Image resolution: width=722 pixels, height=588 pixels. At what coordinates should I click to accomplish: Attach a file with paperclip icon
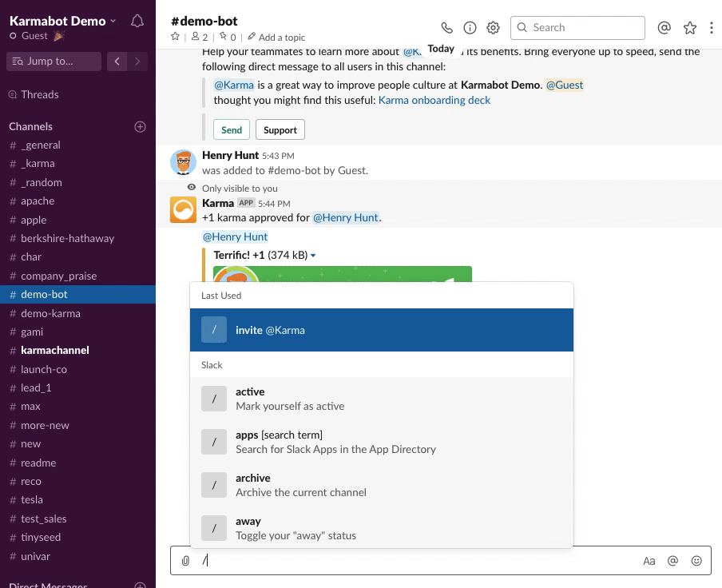[185, 561]
